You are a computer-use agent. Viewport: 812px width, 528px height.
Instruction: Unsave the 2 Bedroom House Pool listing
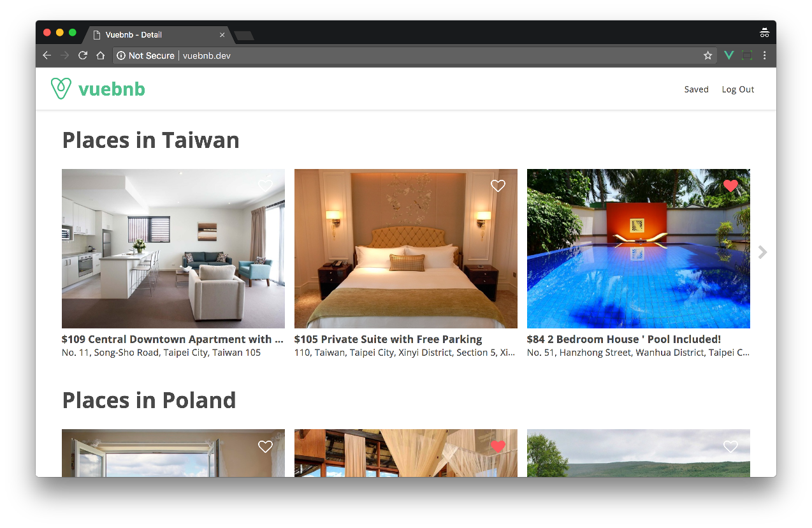730,186
